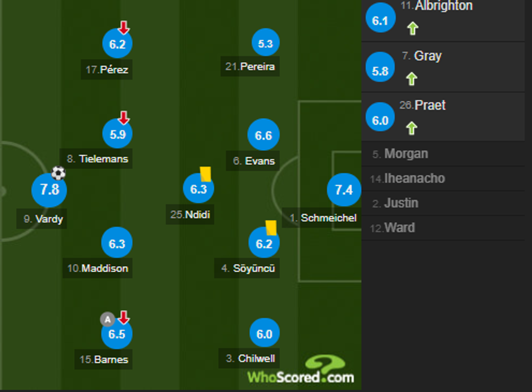Open Pereira's 5.3 rating bubble

click(x=265, y=44)
